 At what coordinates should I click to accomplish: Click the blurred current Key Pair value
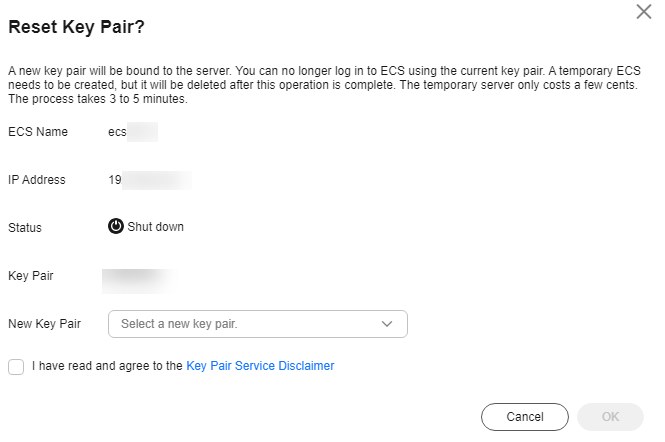[x=140, y=281]
